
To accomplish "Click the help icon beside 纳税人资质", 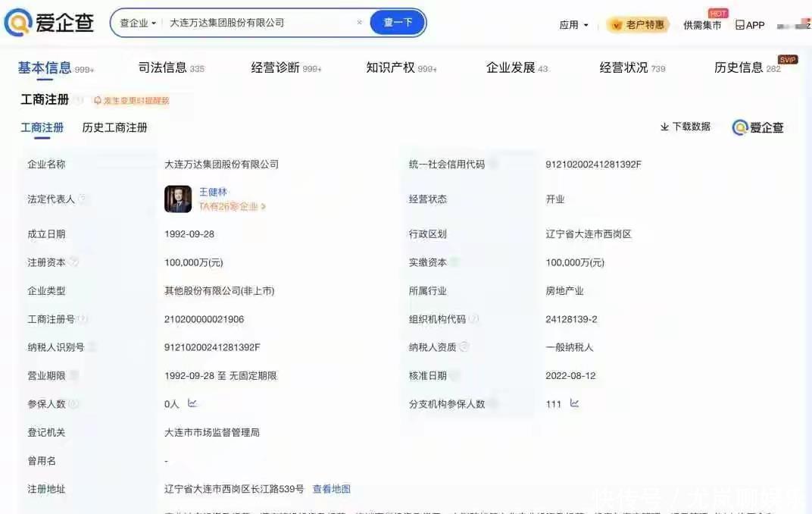I will click(464, 346).
